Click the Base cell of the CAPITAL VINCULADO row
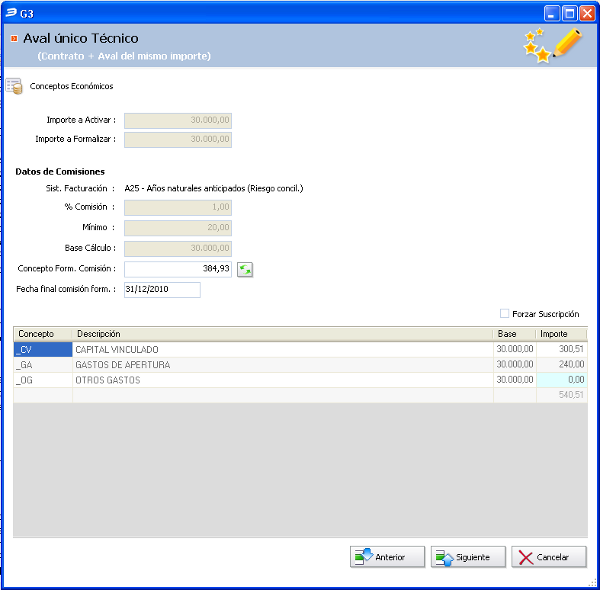The height and width of the screenshot is (590, 600). pos(515,349)
